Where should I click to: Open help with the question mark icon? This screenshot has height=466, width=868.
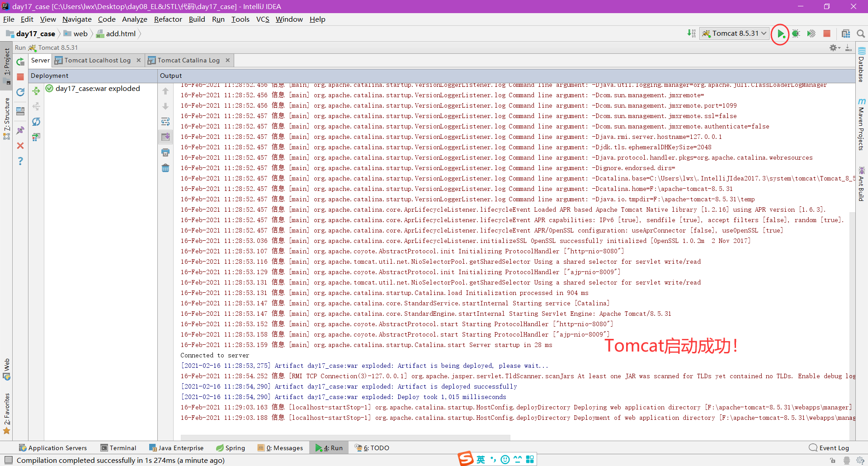point(20,161)
